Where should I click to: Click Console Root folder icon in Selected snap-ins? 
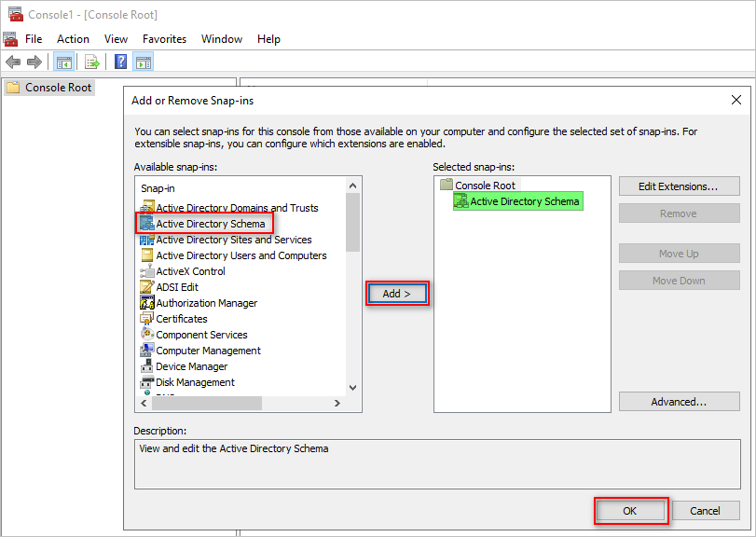click(447, 185)
